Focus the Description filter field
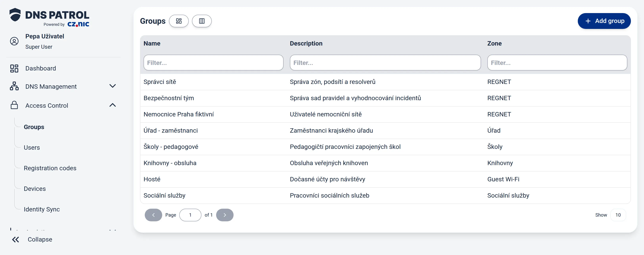 point(385,63)
